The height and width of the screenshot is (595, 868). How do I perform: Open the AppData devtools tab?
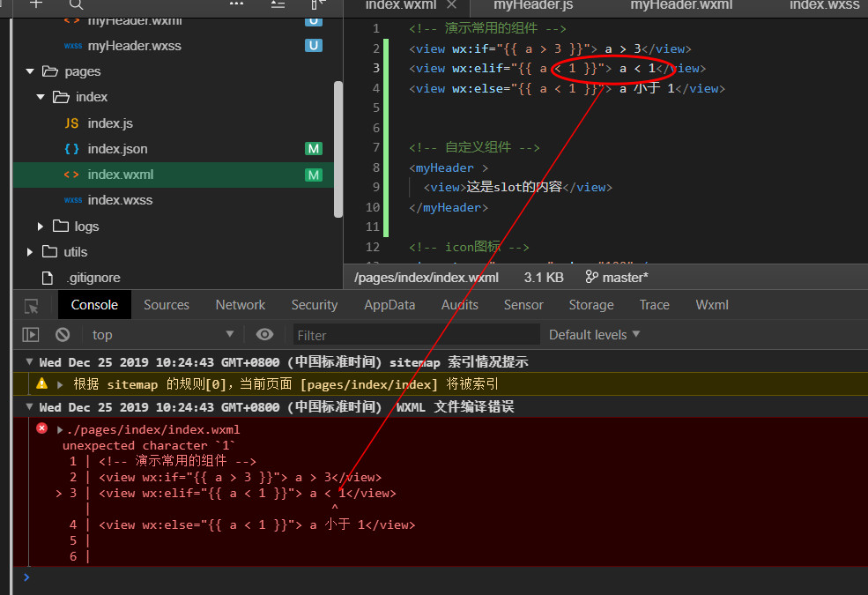(x=389, y=305)
